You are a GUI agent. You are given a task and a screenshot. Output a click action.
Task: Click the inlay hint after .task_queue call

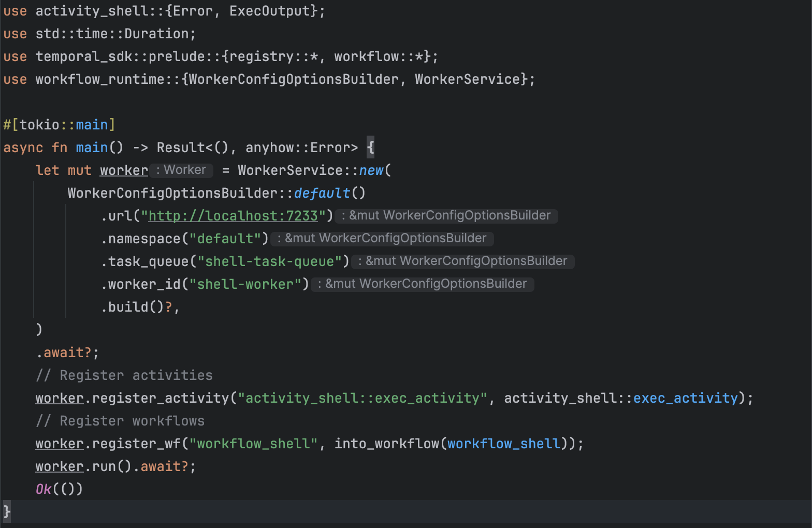463,261
